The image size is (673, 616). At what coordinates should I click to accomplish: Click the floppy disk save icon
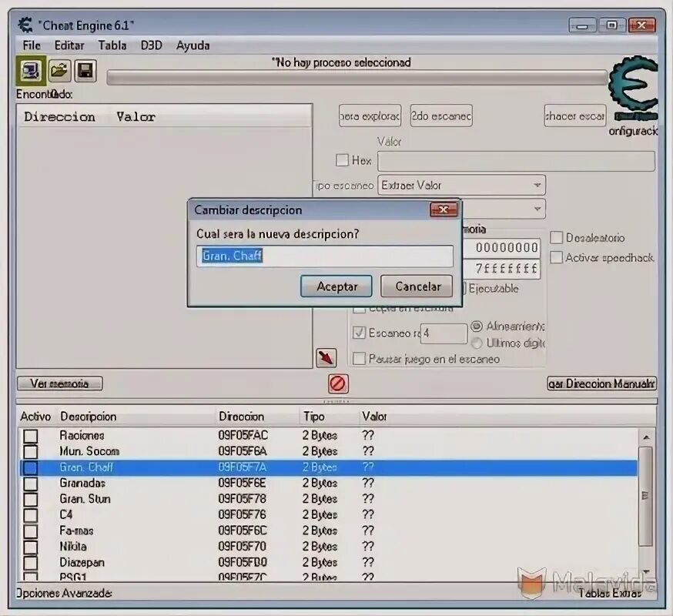pos(85,71)
